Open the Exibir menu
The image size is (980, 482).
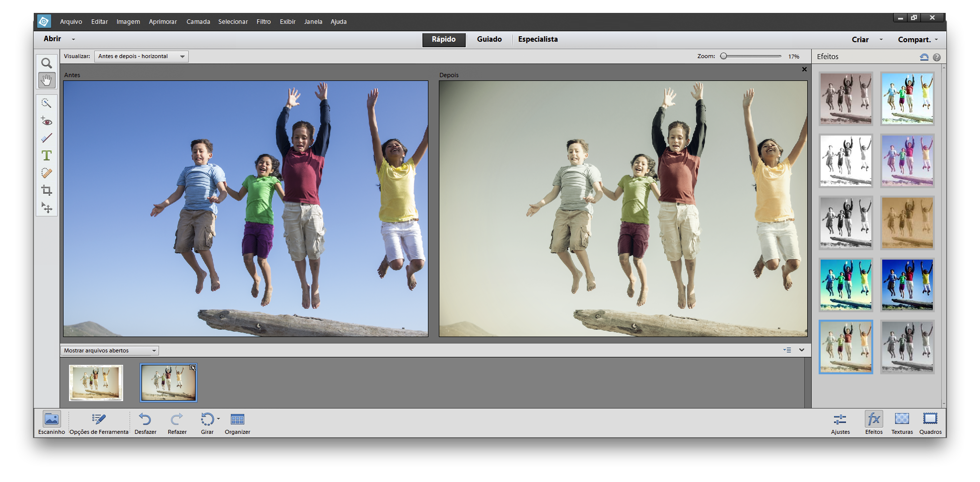click(x=287, y=22)
